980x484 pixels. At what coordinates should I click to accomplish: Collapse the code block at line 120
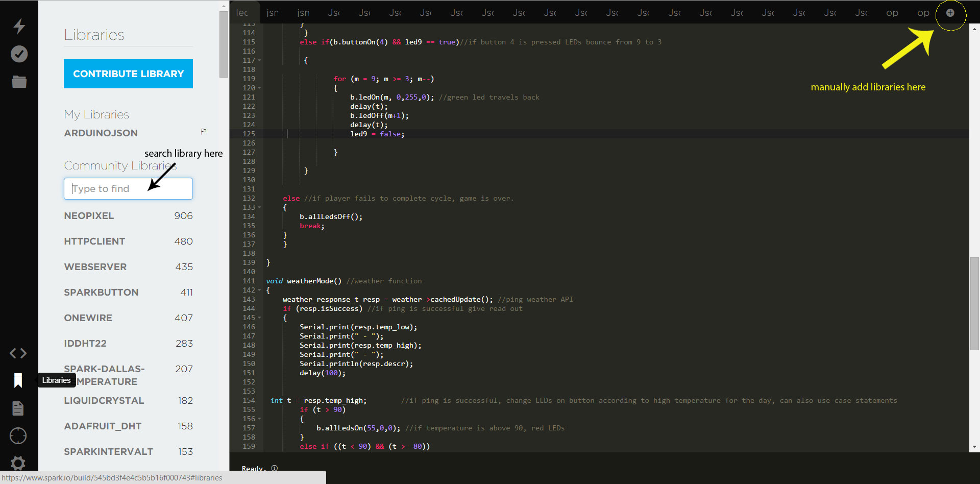(x=259, y=88)
